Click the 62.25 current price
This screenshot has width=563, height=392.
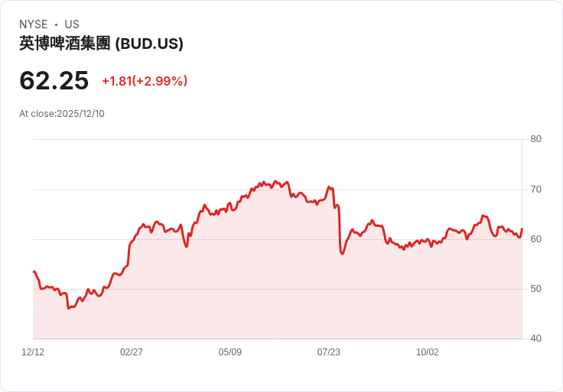54,80
